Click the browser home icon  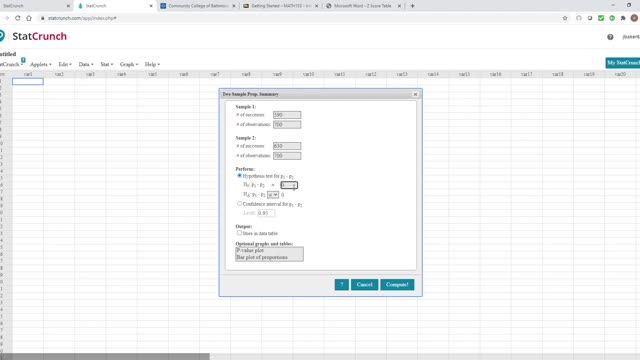29,18
